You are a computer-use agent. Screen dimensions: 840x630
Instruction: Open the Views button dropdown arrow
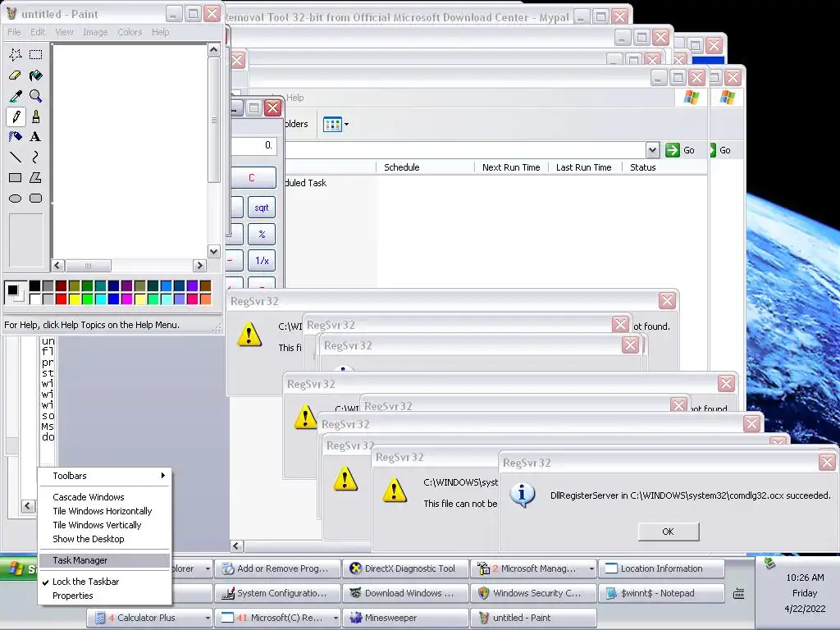(x=347, y=125)
